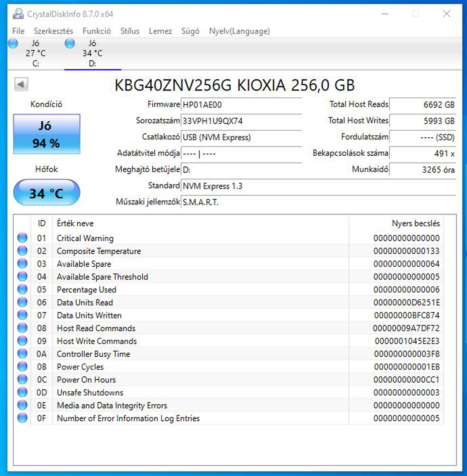
Task: Click the power-on count value 491 x
Action: click(x=423, y=153)
